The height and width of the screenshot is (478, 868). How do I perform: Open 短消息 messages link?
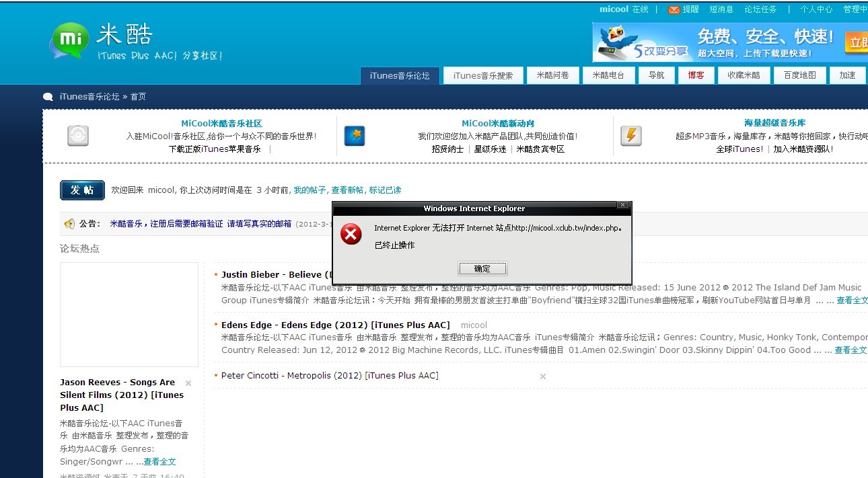(x=721, y=9)
